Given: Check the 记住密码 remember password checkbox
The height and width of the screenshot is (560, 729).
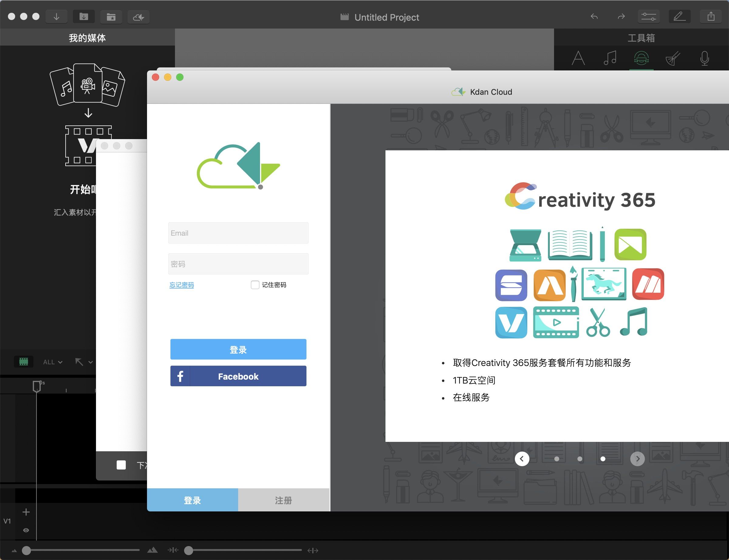Looking at the screenshot, I should click(x=255, y=285).
